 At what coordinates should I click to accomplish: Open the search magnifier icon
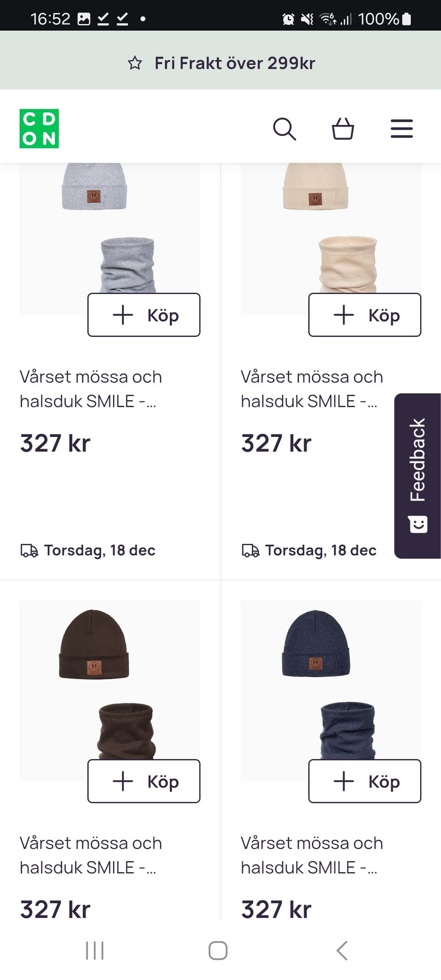point(284,129)
